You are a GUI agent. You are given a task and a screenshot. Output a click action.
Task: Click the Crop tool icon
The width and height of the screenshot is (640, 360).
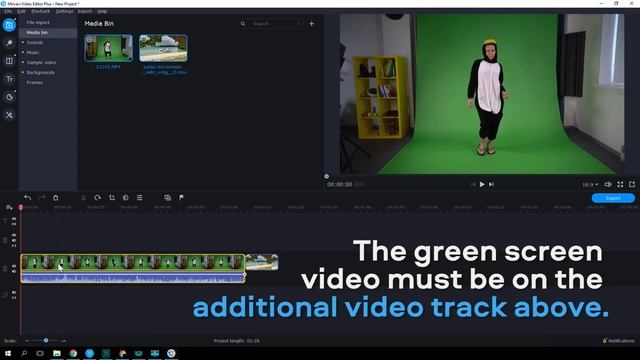click(112, 198)
